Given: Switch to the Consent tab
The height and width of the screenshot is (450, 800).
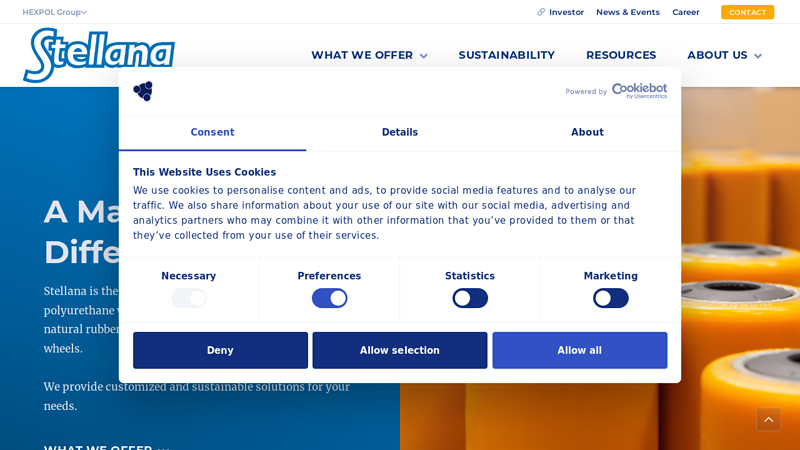Looking at the screenshot, I should pos(212,133).
